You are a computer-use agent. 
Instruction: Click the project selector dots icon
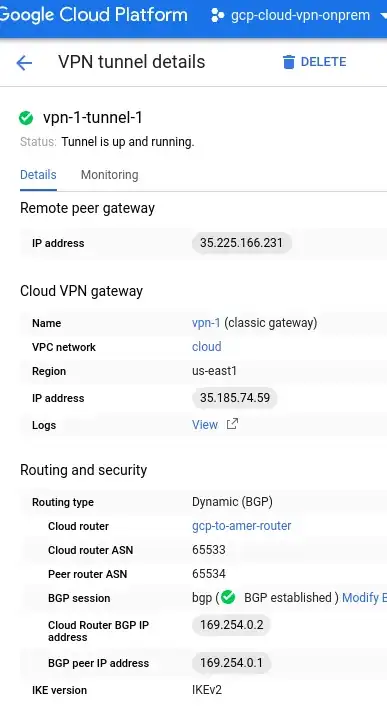[x=217, y=16]
